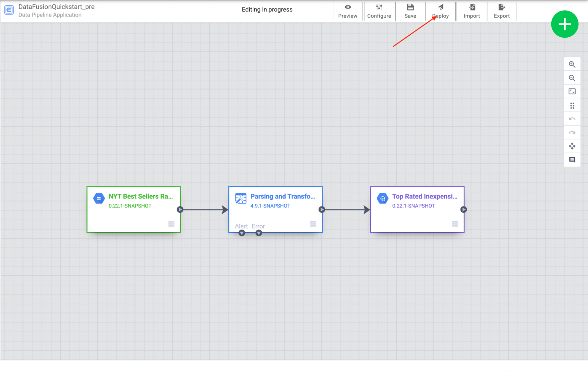Select the Parsing and Transfo... node title

pyautogui.click(x=283, y=196)
